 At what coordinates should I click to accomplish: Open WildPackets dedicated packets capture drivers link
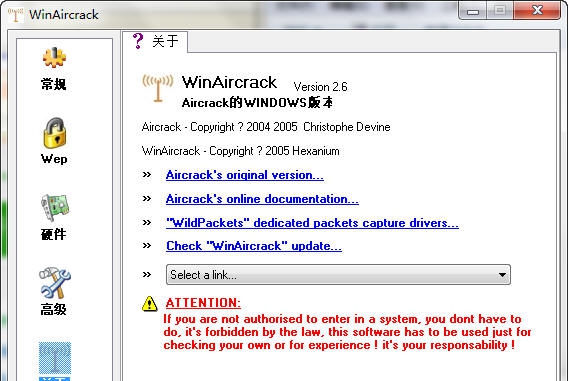pos(312,223)
